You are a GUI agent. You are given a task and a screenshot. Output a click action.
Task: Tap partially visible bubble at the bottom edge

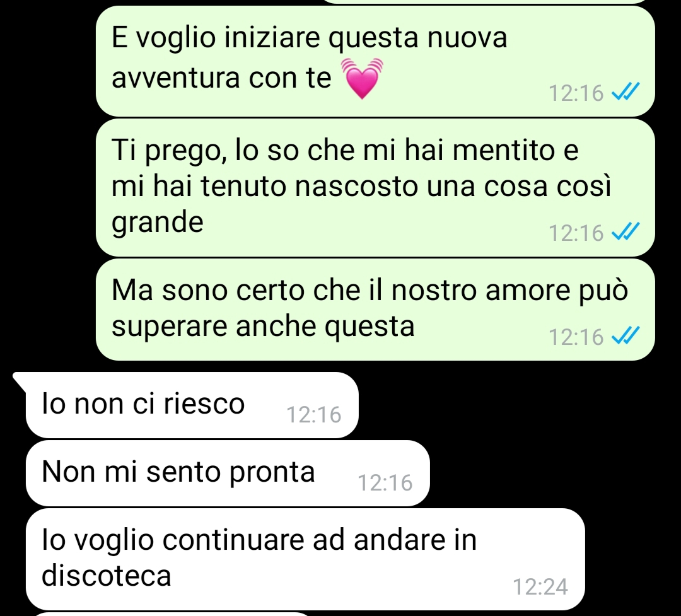tap(172, 614)
